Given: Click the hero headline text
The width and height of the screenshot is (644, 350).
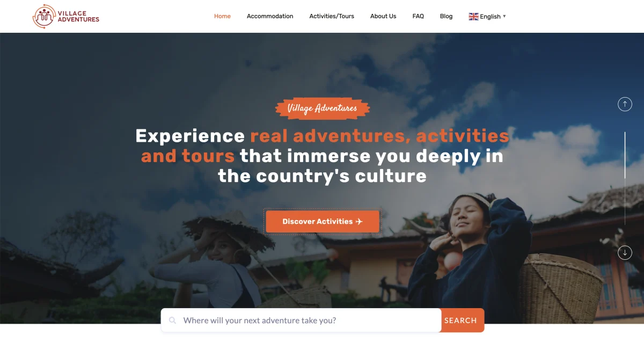Looking at the screenshot, I should point(322,156).
